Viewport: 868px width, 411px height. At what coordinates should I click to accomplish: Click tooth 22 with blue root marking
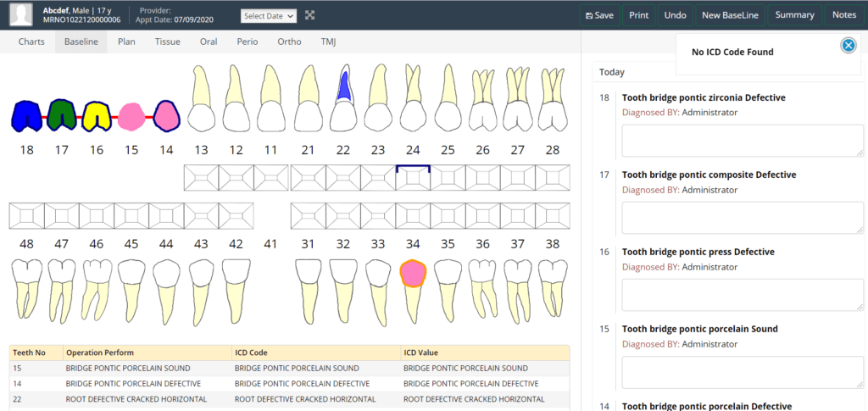(x=343, y=99)
